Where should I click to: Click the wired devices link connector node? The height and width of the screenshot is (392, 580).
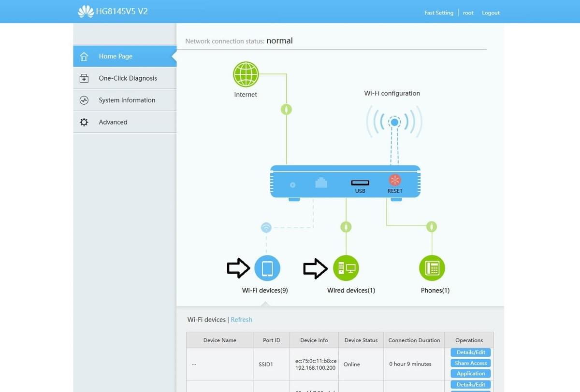click(346, 226)
